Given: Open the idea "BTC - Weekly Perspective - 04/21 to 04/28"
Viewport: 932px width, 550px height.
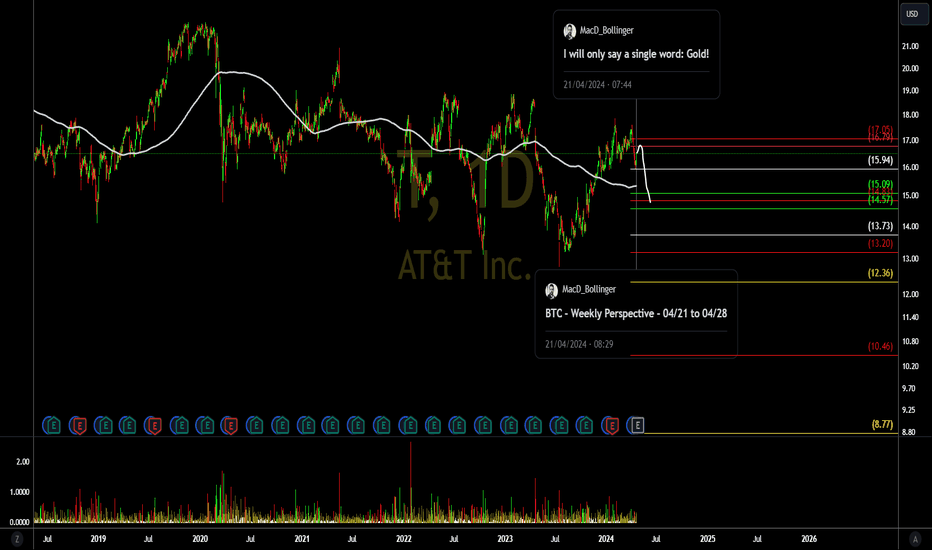Looking at the screenshot, I should (636, 313).
